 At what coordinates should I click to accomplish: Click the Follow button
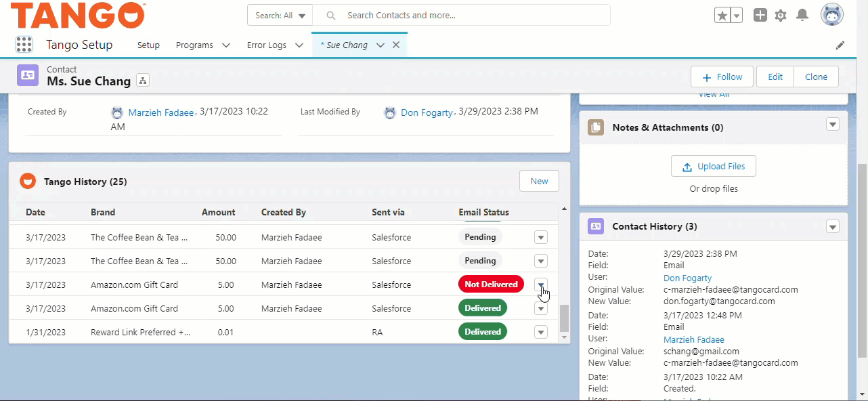point(722,77)
